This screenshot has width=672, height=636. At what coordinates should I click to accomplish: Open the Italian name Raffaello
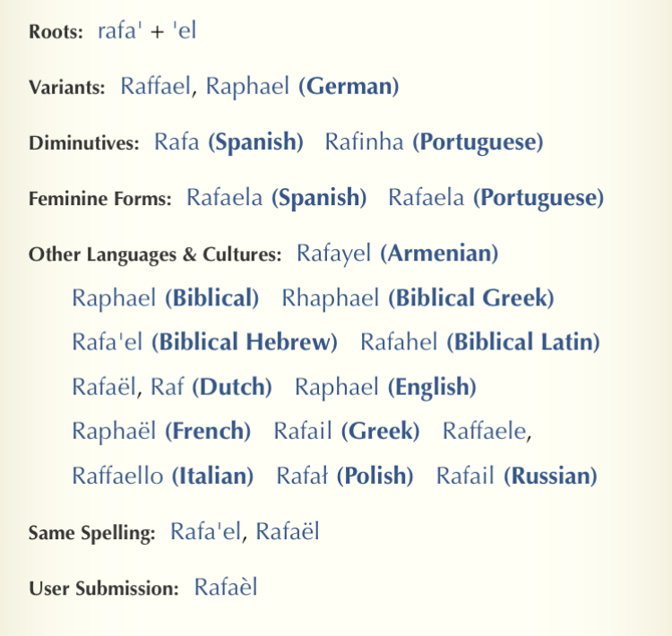point(117,476)
